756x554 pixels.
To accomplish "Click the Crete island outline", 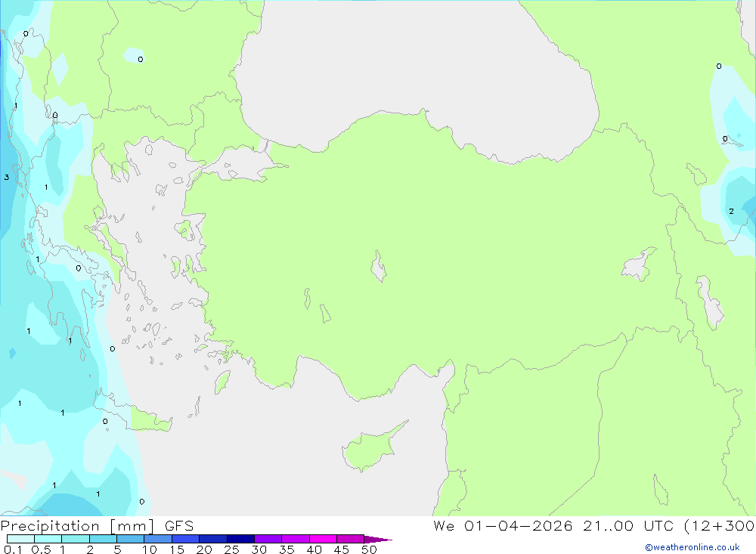I will click(133, 411).
